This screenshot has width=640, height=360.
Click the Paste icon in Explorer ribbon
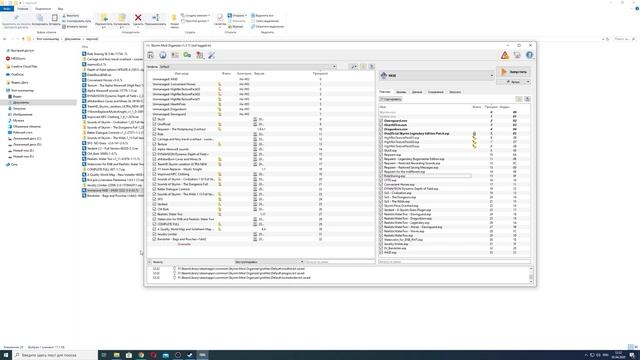[x=54, y=18]
